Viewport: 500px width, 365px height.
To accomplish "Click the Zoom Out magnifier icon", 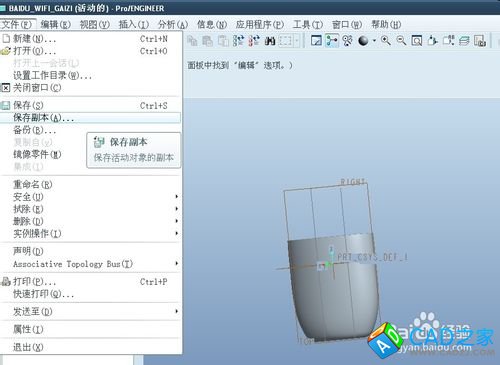I will [x=401, y=41].
